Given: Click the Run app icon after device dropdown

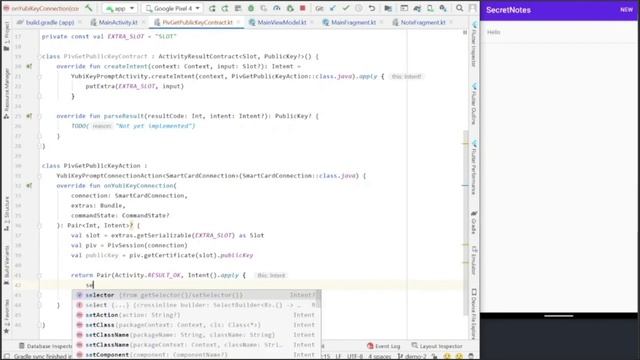Looking at the screenshot, I should tap(212, 8).
